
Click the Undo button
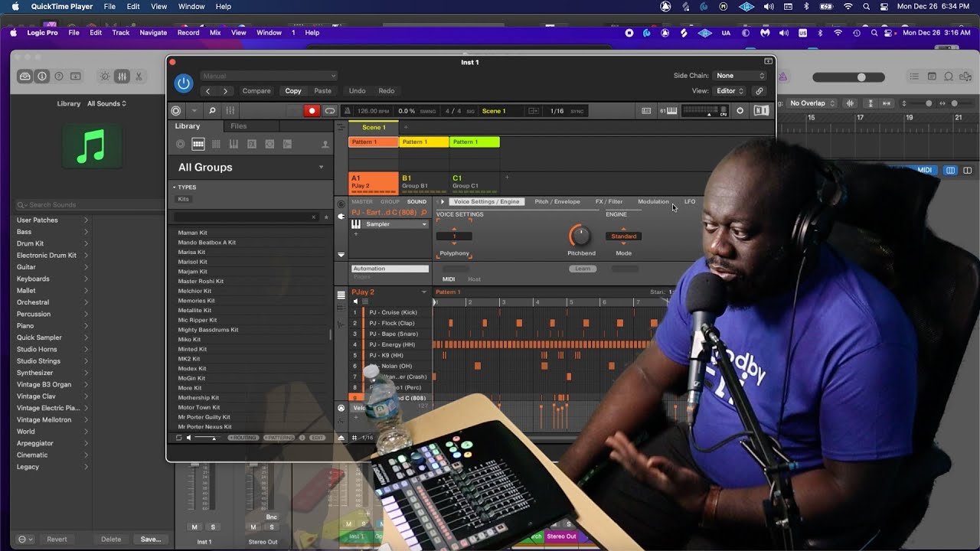(358, 91)
